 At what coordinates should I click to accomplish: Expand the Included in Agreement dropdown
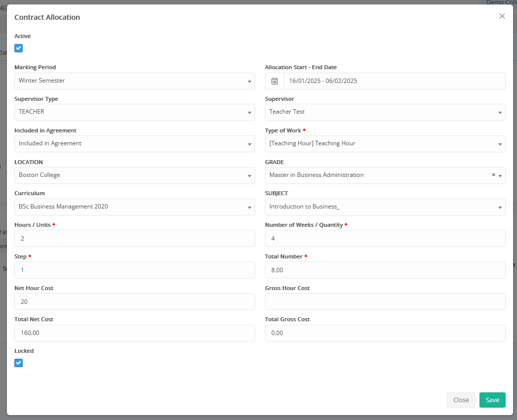pos(134,144)
